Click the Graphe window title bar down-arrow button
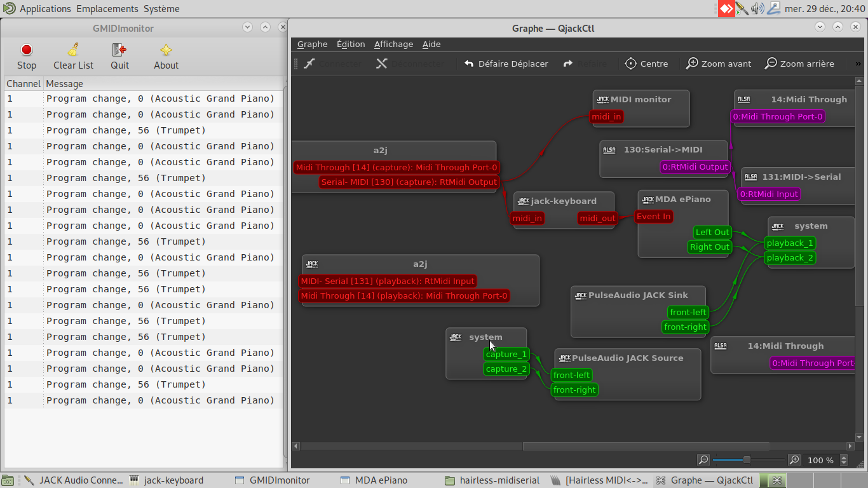The height and width of the screenshot is (488, 868). click(x=820, y=27)
